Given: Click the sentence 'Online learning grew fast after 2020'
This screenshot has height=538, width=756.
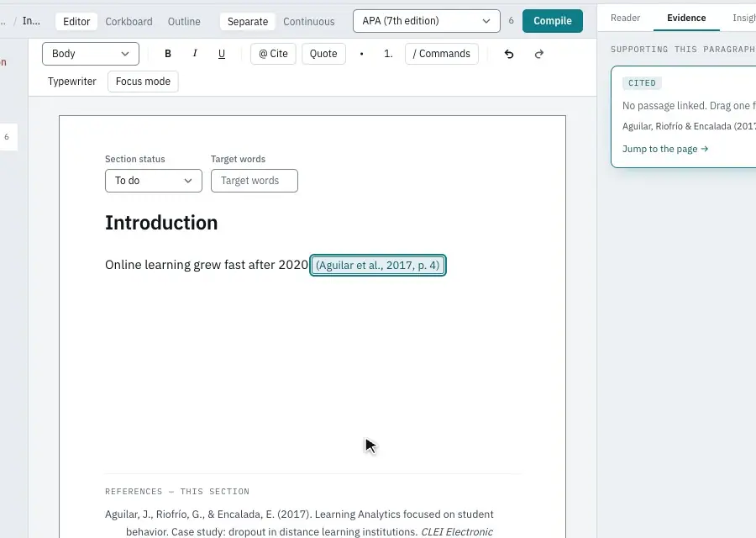Looking at the screenshot, I should (x=207, y=265).
